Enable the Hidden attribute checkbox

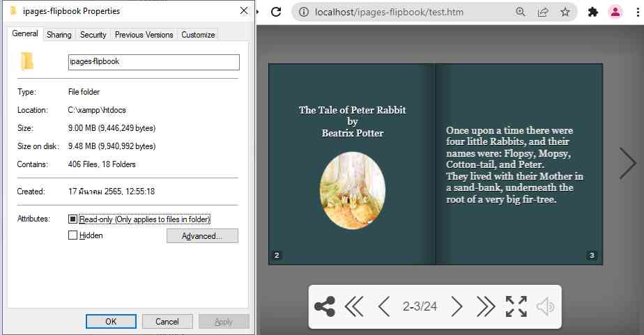pyautogui.click(x=73, y=235)
